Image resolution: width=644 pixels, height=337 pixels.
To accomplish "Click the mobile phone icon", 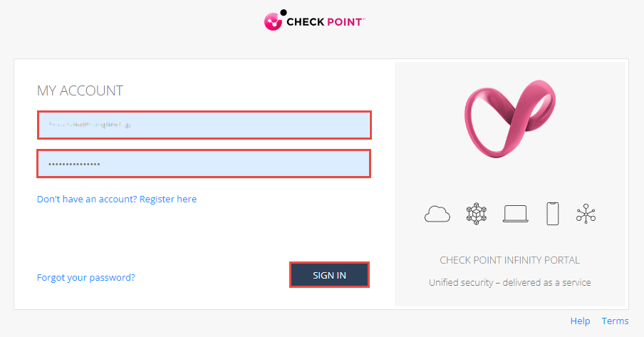I will [552, 214].
